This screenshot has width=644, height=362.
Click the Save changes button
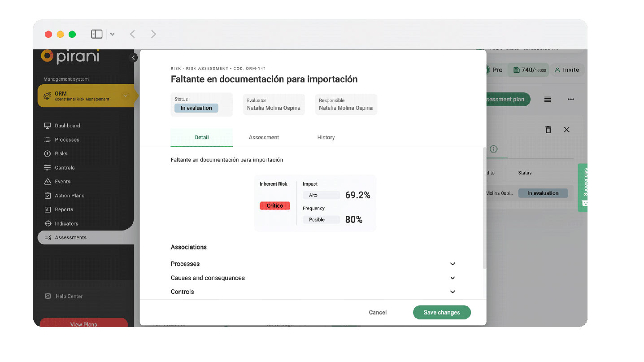pos(441,312)
